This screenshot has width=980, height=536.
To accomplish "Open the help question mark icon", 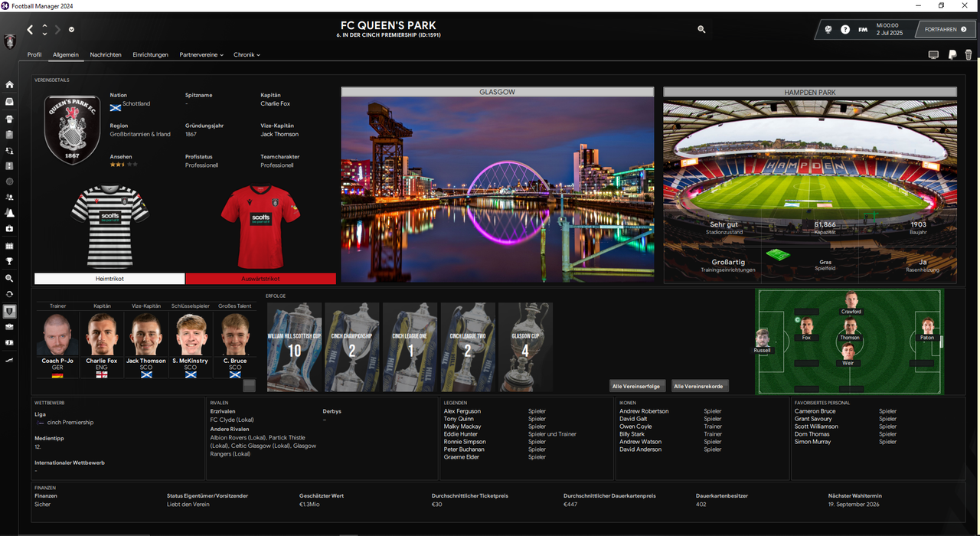I will coord(845,29).
